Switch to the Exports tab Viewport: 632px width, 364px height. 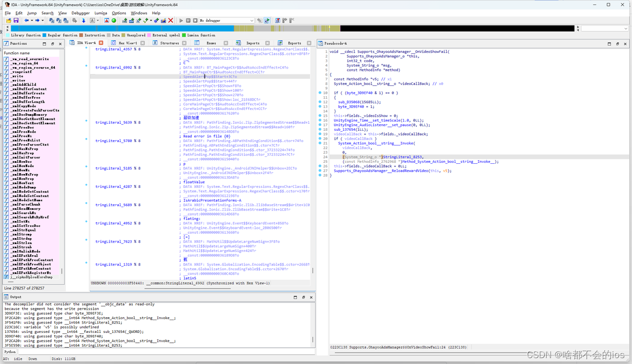[x=294, y=43]
